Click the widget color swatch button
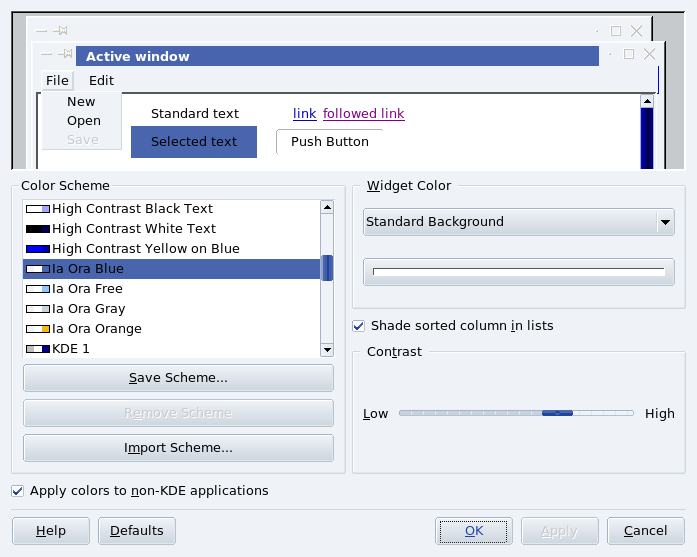Screen dimensions: 697x557 518,271
